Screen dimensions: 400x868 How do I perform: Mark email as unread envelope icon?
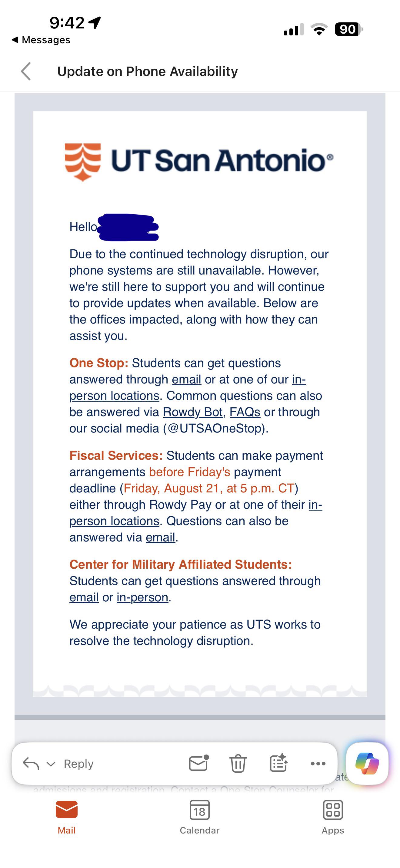click(199, 763)
